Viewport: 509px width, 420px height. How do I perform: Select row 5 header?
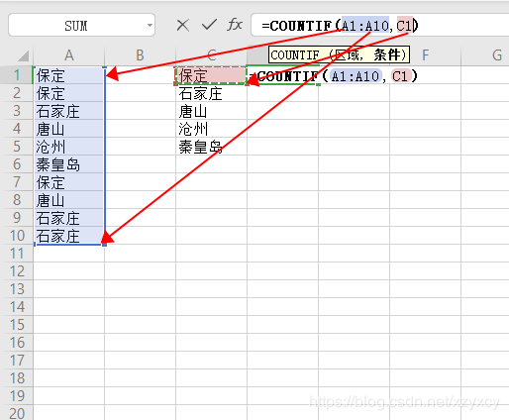coord(17,147)
